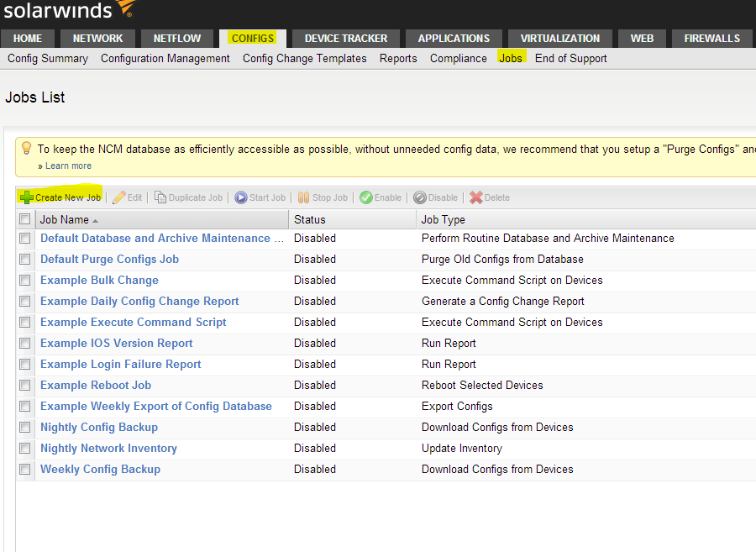Image resolution: width=756 pixels, height=552 pixels.
Task: Click the Duplicate Job pages icon
Action: (160, 197)
